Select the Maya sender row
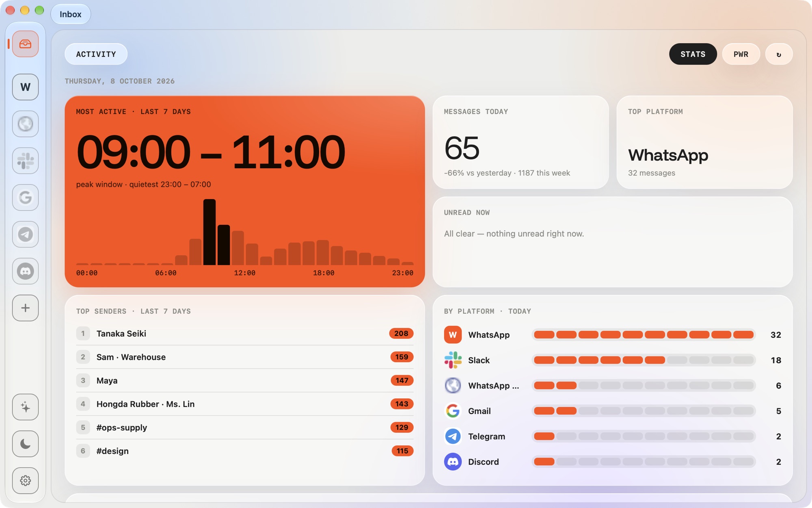Viewport: 812px width, 508px height. pos(244,381)
